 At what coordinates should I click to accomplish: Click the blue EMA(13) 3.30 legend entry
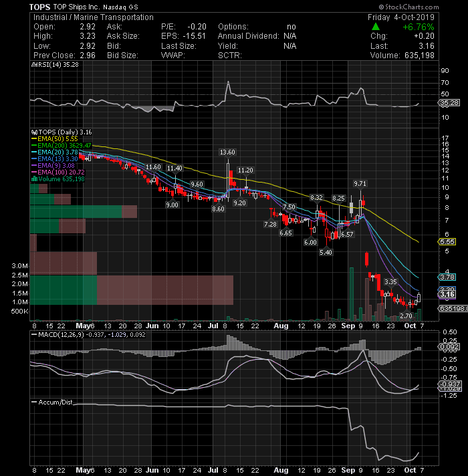point(55,158)
